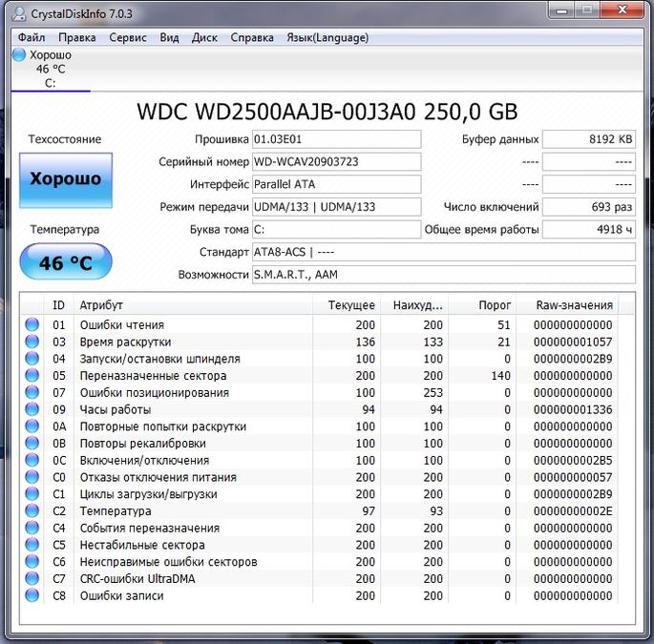
Task: Click the Буфер данных value 8192 KB
Action: coord(589,139)
